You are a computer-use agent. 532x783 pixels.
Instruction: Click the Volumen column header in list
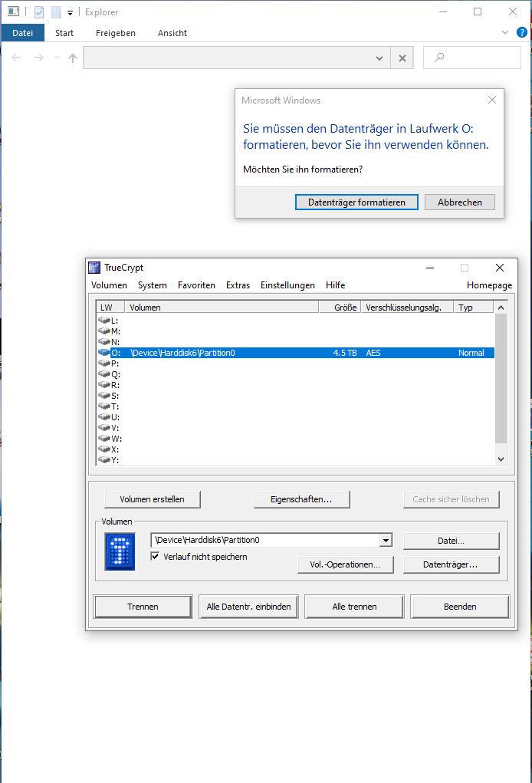[x=222, y=307]
